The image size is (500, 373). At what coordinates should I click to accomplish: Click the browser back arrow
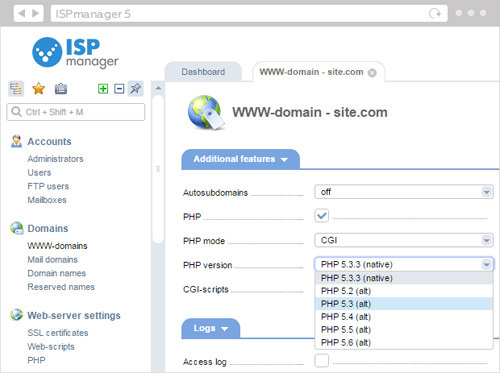coord(22,13)
